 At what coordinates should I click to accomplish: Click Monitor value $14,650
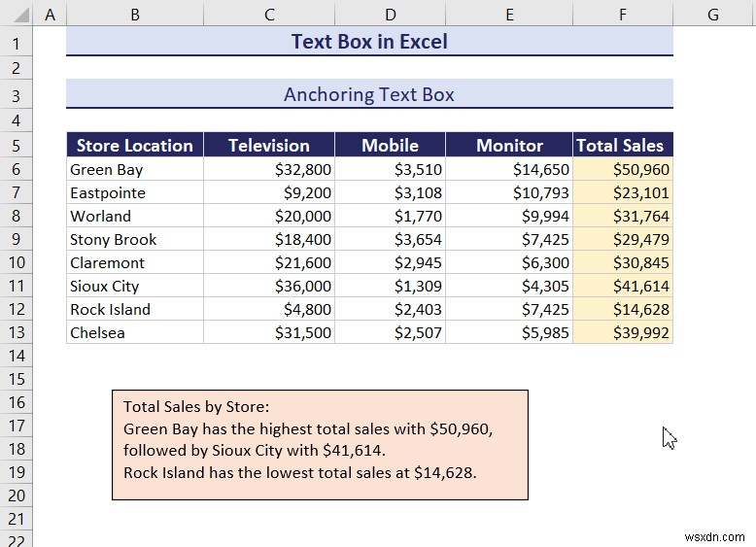509,169
